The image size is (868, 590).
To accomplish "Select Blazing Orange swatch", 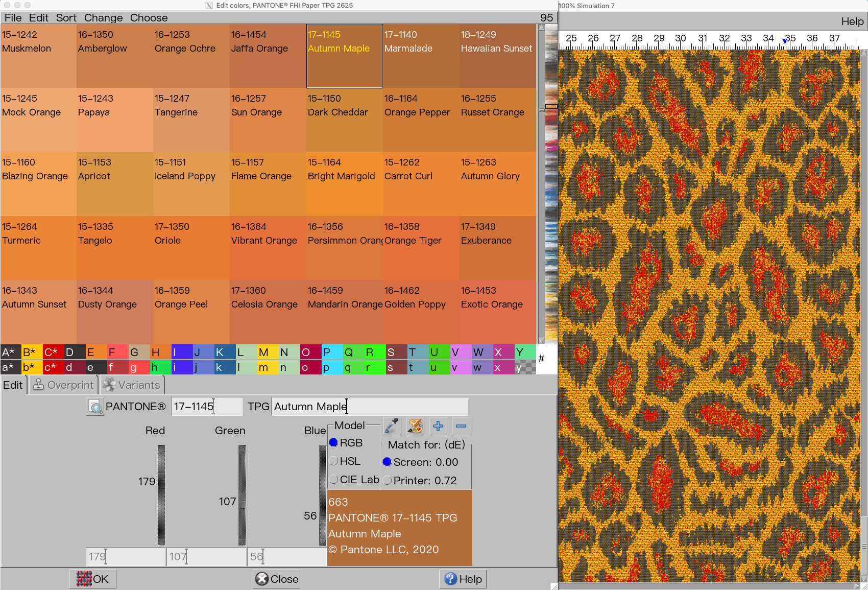I will pos(38,183).
